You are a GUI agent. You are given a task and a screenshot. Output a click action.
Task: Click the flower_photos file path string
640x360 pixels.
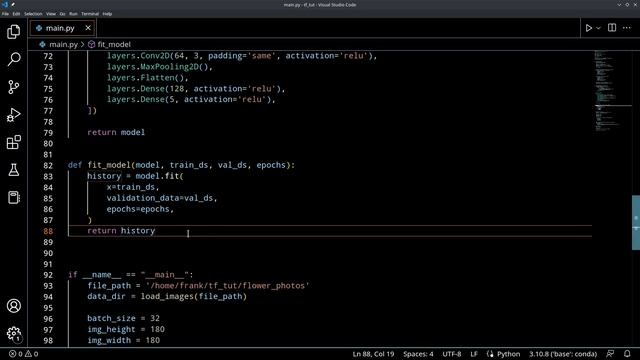click(x=228, y=285)
